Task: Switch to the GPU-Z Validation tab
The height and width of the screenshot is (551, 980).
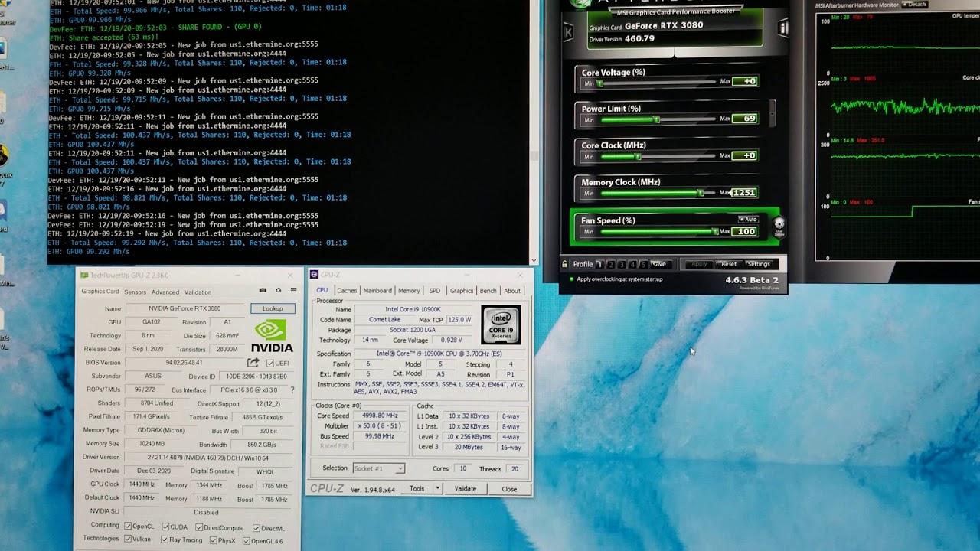Action: (198, 292)
